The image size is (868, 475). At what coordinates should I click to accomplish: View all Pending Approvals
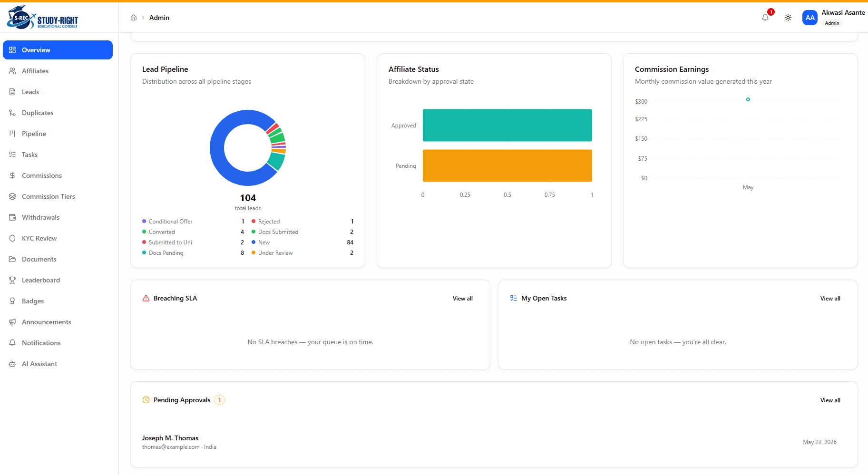click(x=830, y=400)
